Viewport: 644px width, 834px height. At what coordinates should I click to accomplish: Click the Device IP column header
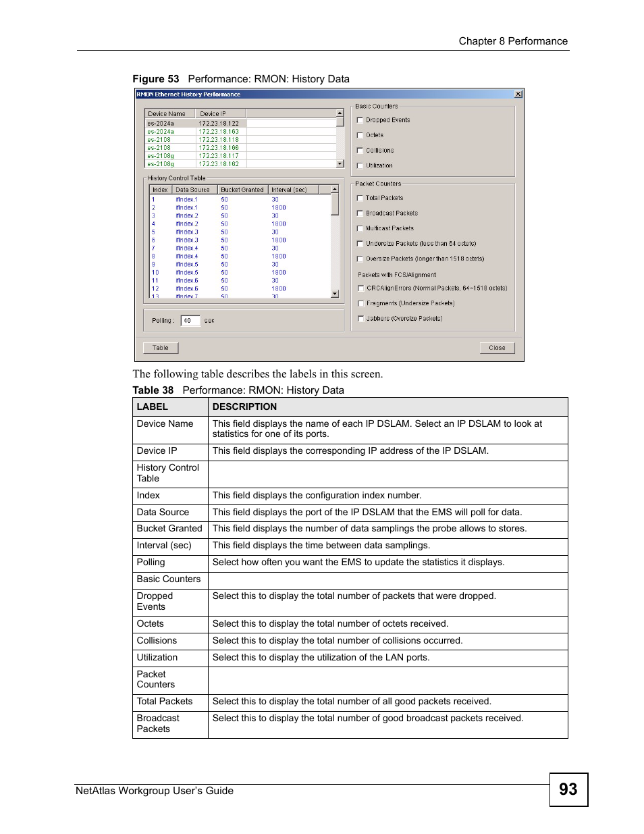220,113
